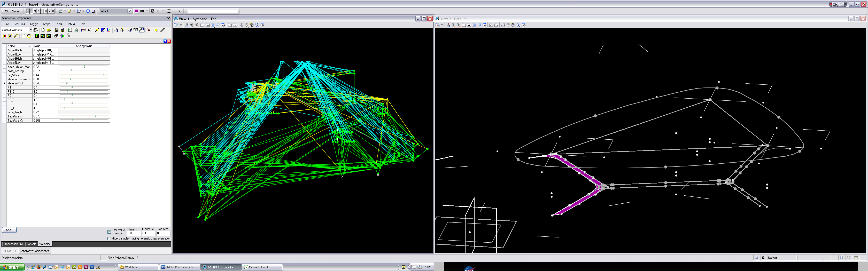
Task: Open WorkTemp folder from taskbar
Action: [x=139, y=267]
